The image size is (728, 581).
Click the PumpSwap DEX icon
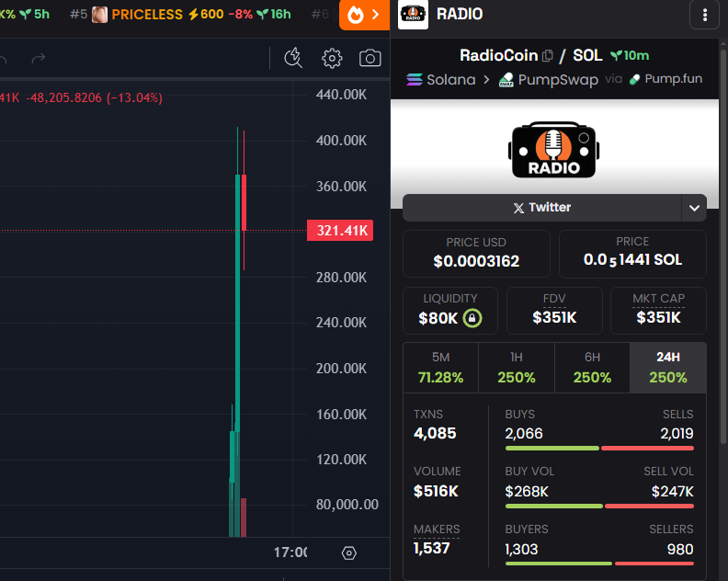pyautogui.click(x=506, y=79)
